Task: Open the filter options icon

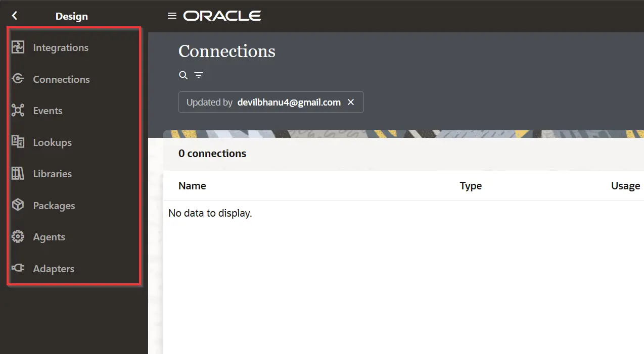Action: 199,75
